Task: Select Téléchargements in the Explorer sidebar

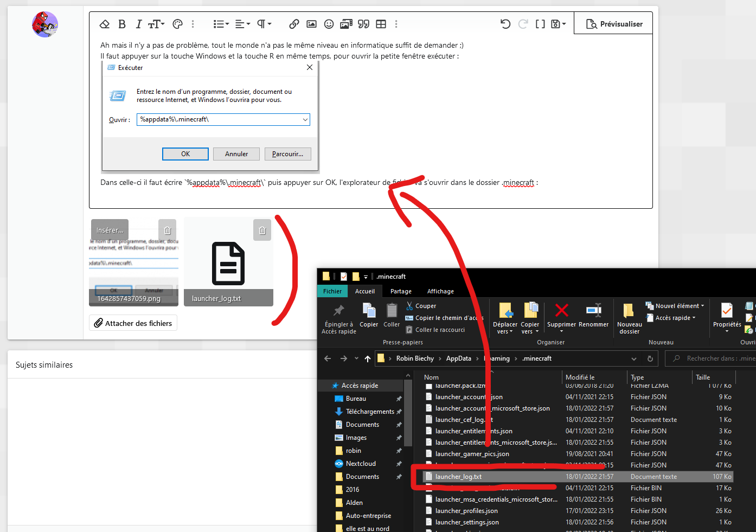Action: 370,412
